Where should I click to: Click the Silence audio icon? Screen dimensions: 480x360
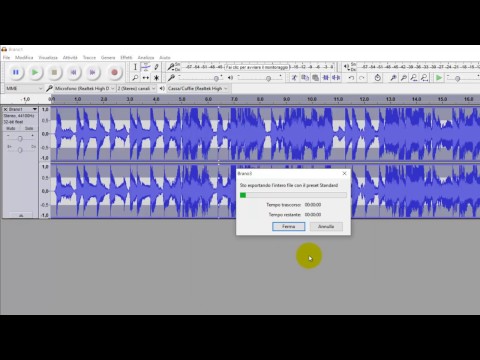(336, 78)
